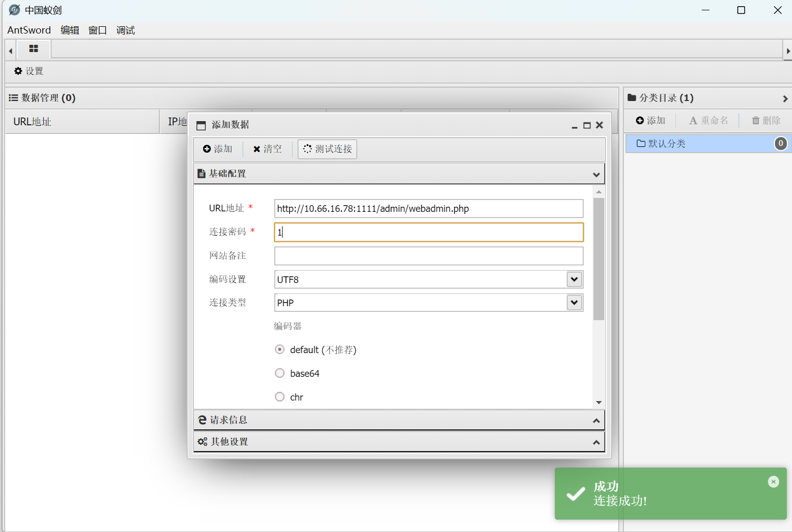Maximize the 中国蚁剑 main window
Screen dimensions: 792x532
click(x=741, y=10)
